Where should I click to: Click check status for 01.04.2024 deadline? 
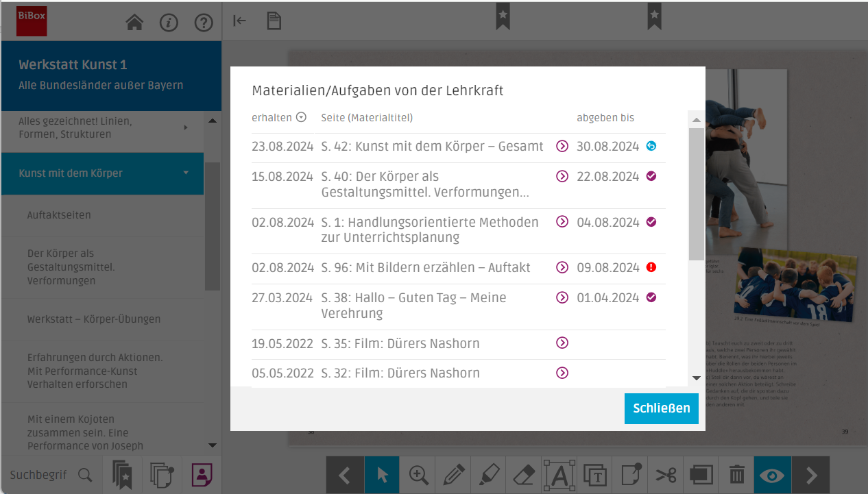click(651, 297)
